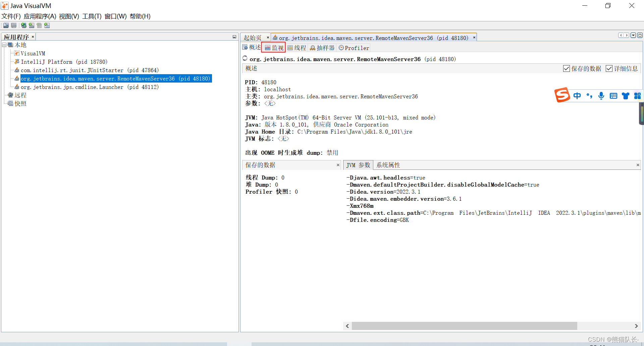Switch to the 监视 monitor tab
Screen dimensions: 644x346
[x=274, y=48]
